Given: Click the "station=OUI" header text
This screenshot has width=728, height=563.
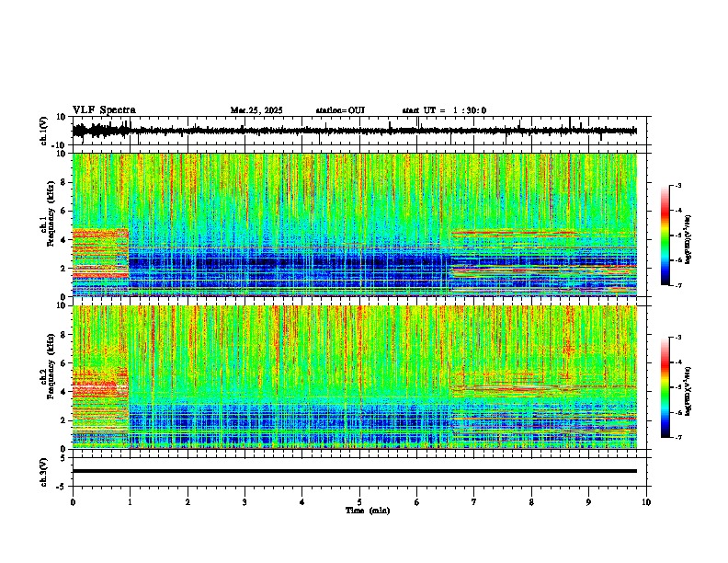Looking at the screenshot, I should pyautogui.click(x=340, y=110).
